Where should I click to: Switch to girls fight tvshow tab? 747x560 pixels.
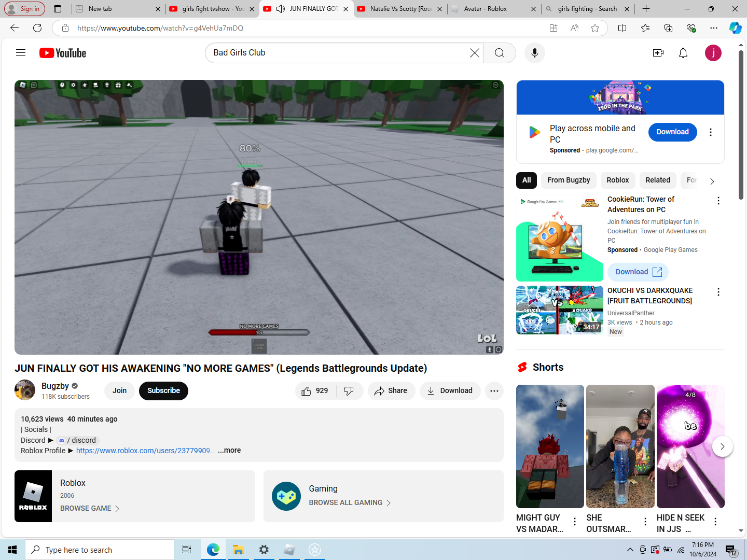(212, 9)
